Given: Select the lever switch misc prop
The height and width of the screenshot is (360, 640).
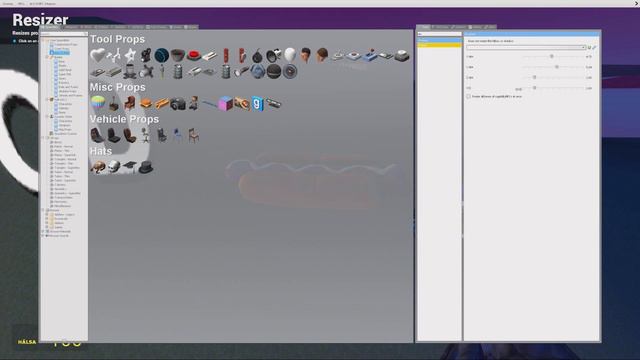Looking at the screenshot, I should click(x=114, y=103).
